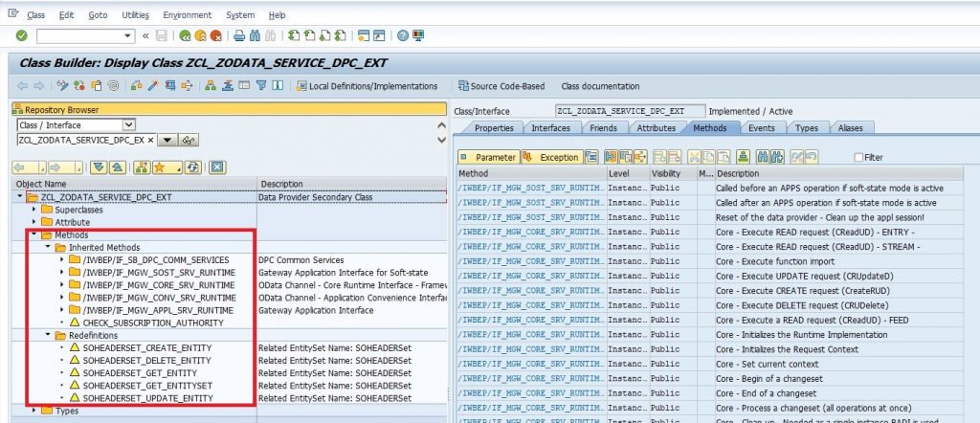Open the Environment menu

click(187, 15)
